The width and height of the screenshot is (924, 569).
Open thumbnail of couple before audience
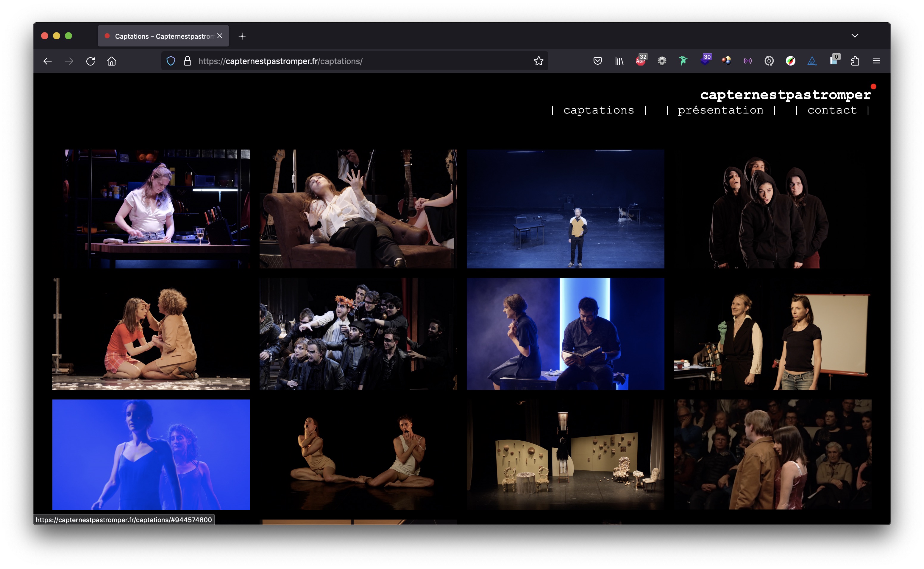(772, 455)
